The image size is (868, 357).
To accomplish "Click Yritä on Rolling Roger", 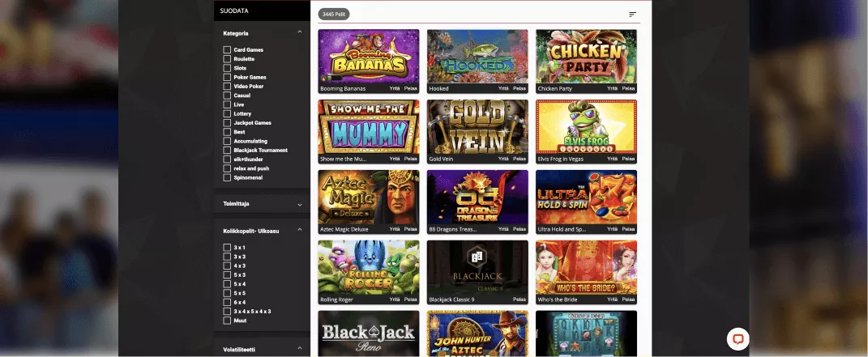I will coord(394,300).
